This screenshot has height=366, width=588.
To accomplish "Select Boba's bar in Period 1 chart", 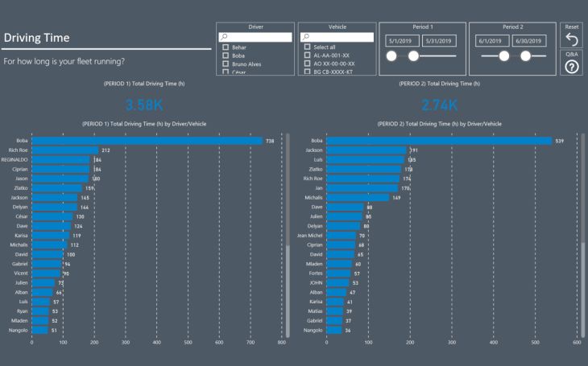I will click(x=147, y=141).
